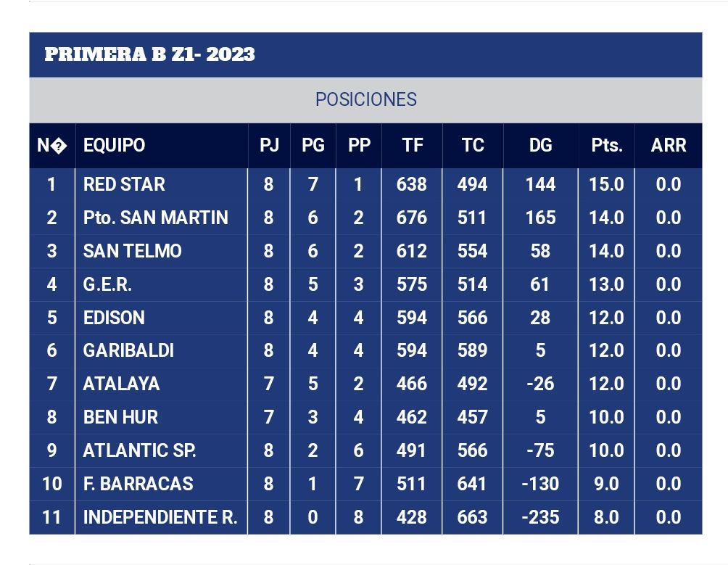Image resolution: width=728 pixels, height=565 pixels.
Task: Select the ATALAYA team row name
Action: 121,384
